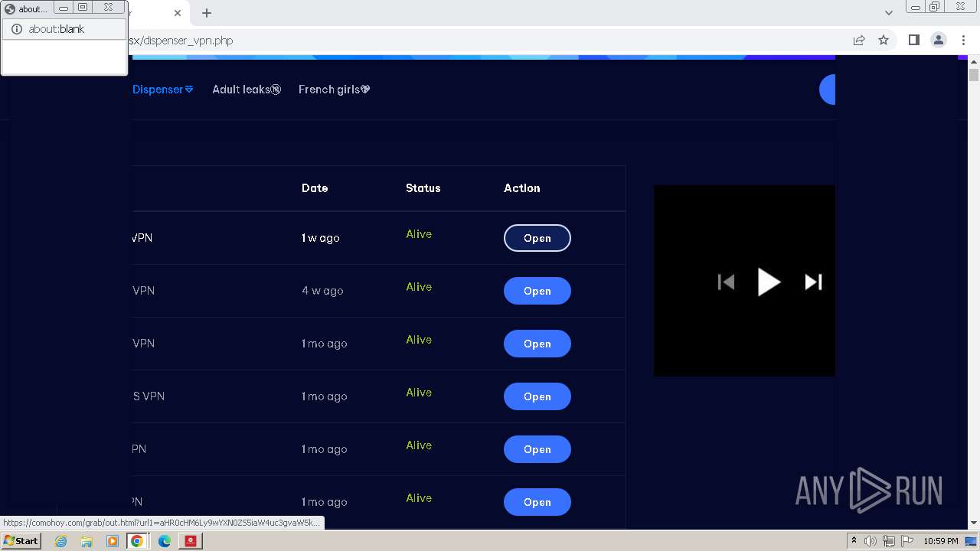
Task: Bookmark this page with the star icon
Action: pyautogui.click(x=884, y=40)
